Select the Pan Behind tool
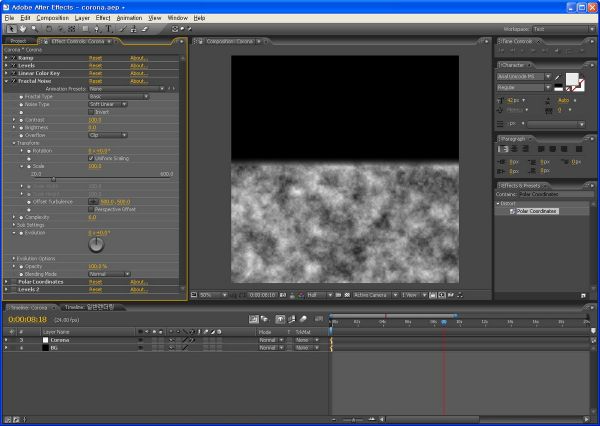This screenshot has width=600, height=426. pos(72,29)
